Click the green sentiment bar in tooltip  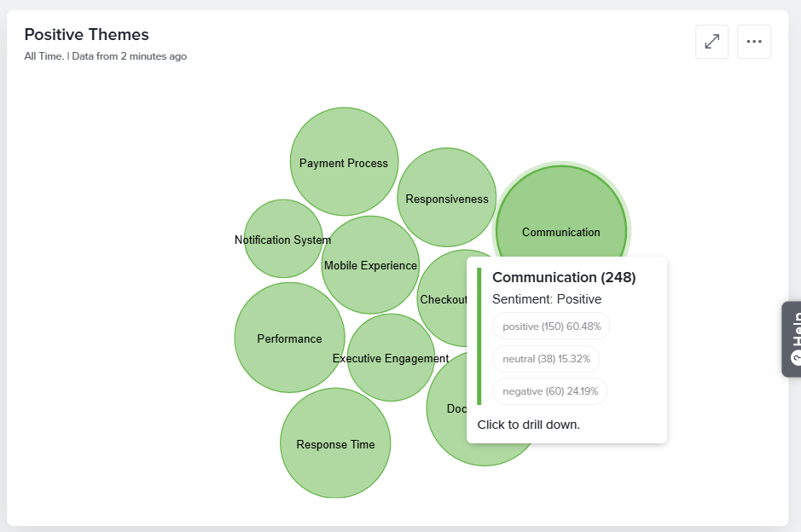click(x=479, y=336)
